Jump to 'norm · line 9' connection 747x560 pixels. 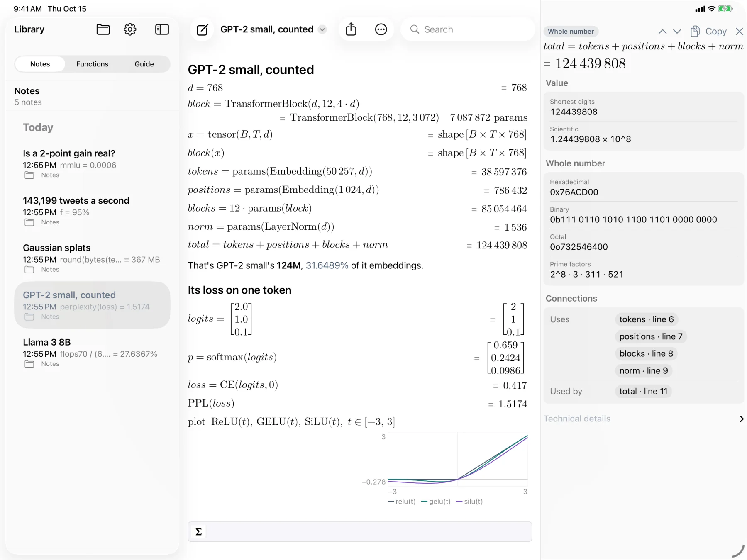click(x=643, y=370)
